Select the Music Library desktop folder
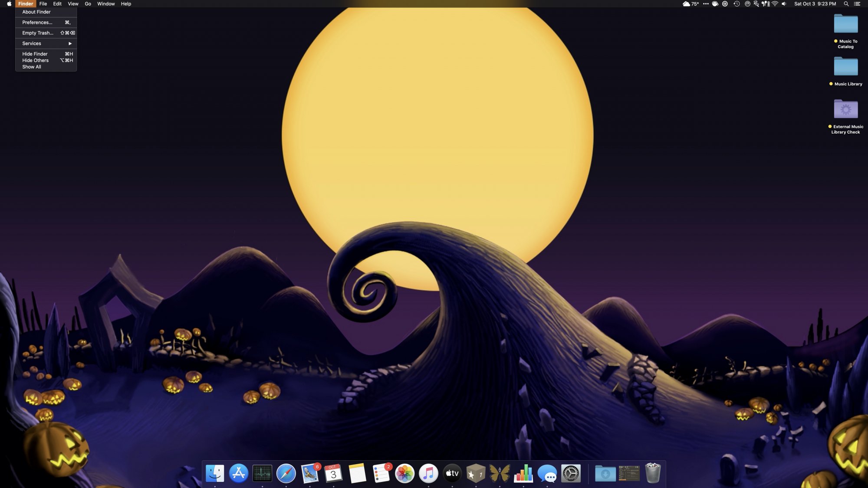868x488 pixels. click(x=845, y=71)
